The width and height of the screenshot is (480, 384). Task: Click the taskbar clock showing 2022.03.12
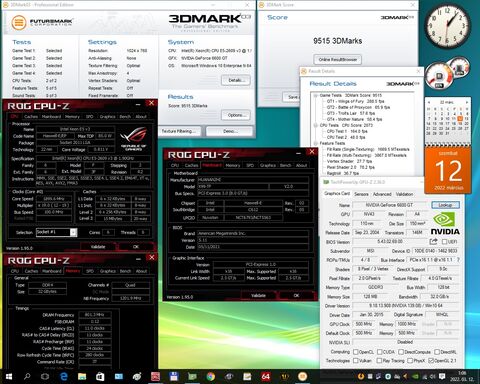pos(462,377)
